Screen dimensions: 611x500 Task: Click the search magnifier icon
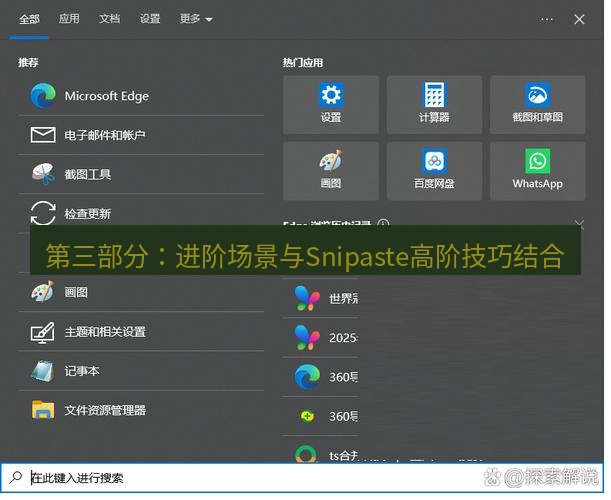pos(16,477)
